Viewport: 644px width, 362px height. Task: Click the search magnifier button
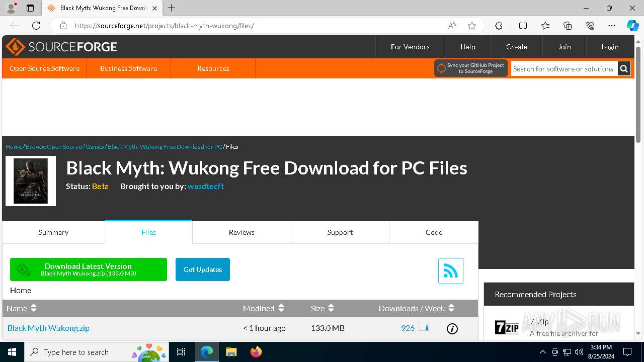tap(624, 69)
